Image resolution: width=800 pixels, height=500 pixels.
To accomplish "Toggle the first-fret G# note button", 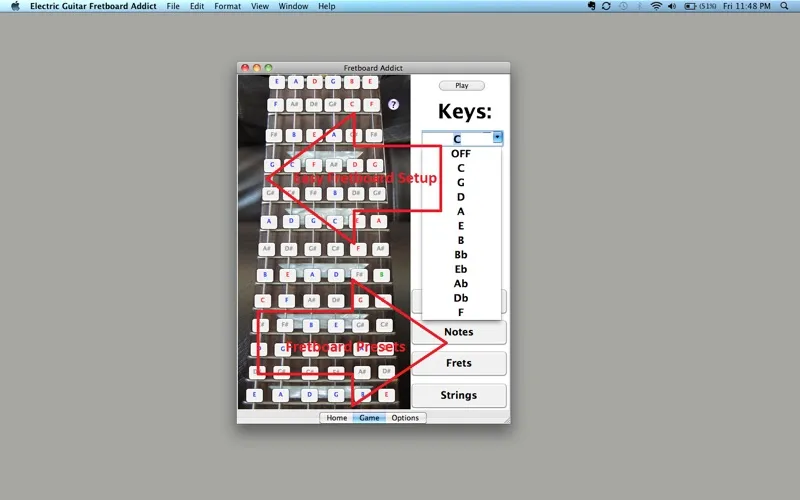I will (332, 105).
